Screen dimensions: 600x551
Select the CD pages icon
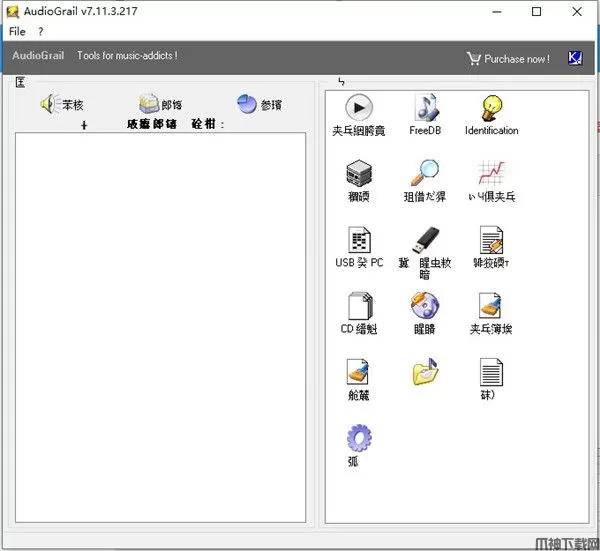358,306
